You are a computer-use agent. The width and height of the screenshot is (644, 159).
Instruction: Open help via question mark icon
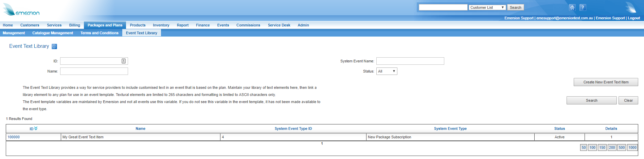click(583, 7)
